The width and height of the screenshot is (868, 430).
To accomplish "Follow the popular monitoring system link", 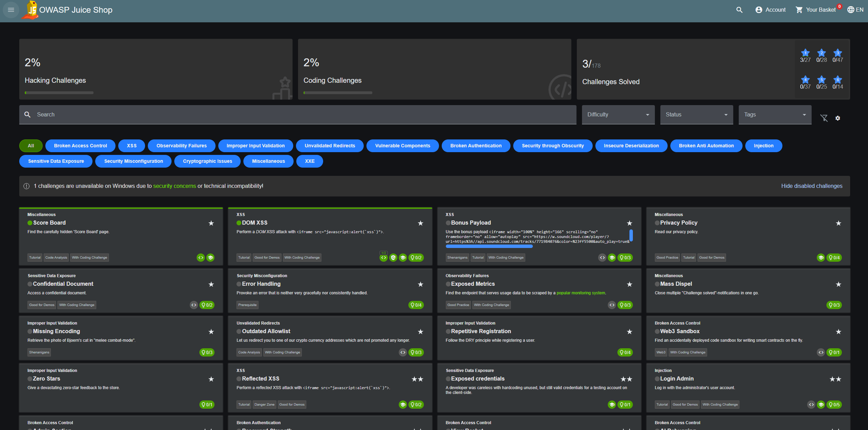I will tap(581, 293).
